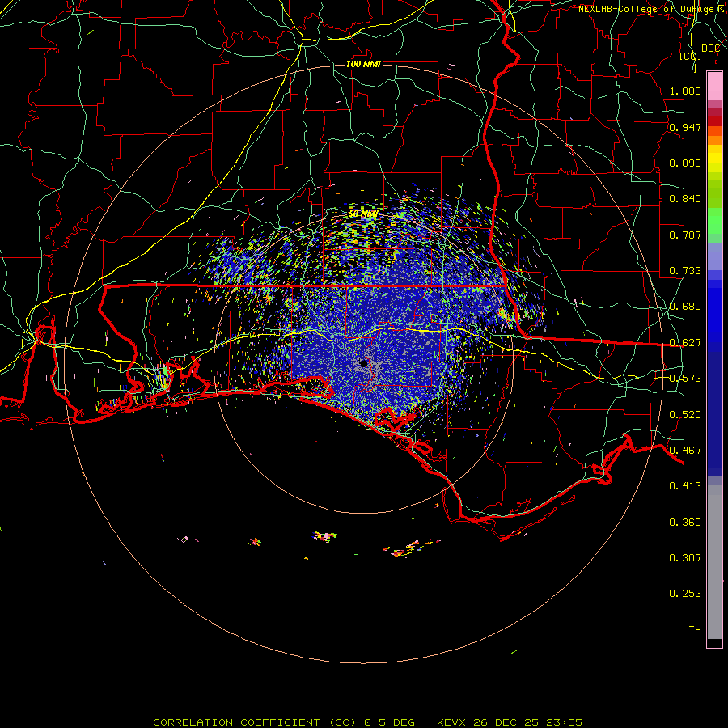Click the 0.573 color scale value
728x728 pixels.
(685, 379)
